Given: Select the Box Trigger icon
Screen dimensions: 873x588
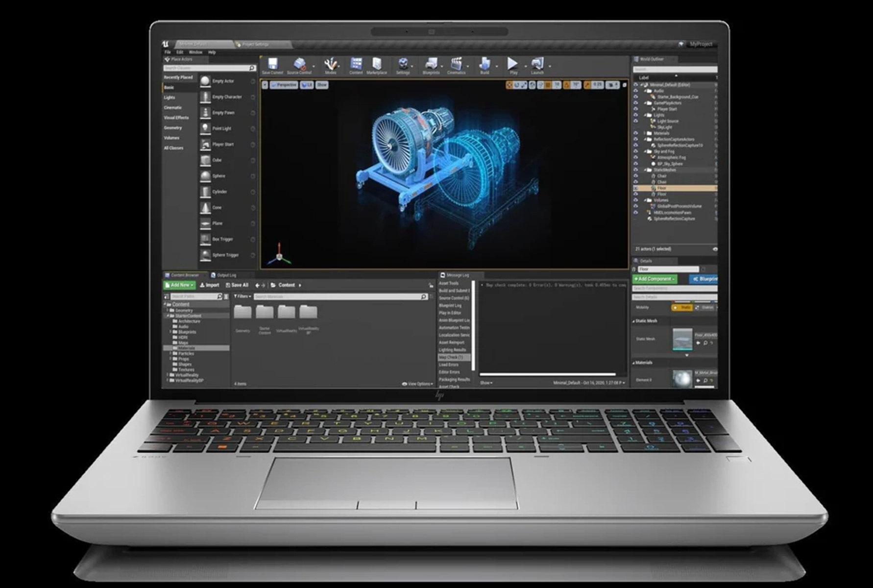Looking at the screenshot, I should [x=205, y=239].
